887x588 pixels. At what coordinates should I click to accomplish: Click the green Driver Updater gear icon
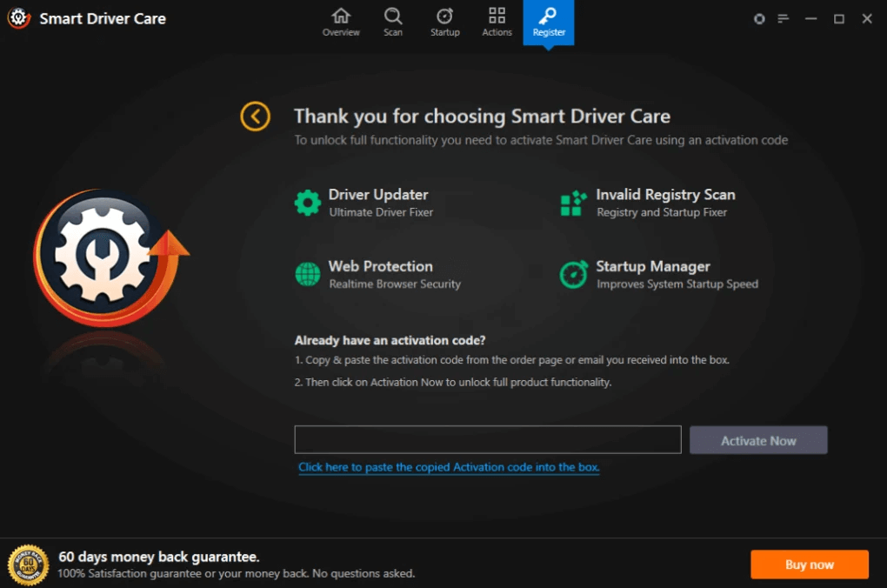point(308,203)
